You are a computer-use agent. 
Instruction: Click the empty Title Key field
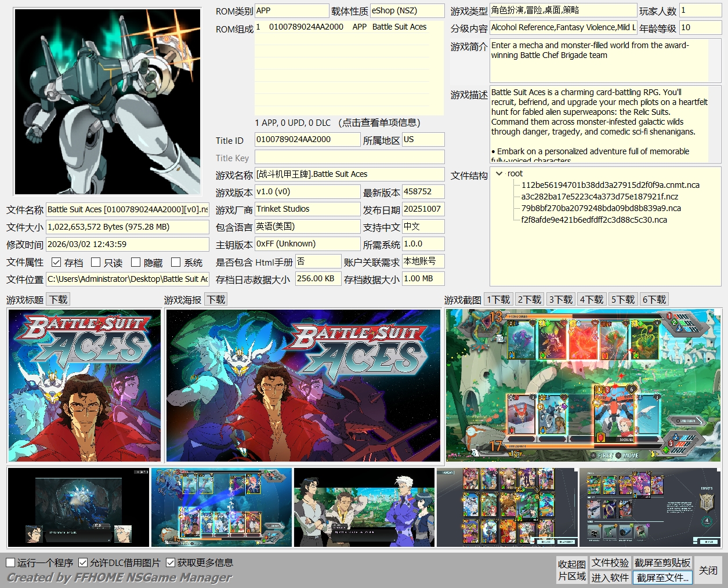point(350,157)
